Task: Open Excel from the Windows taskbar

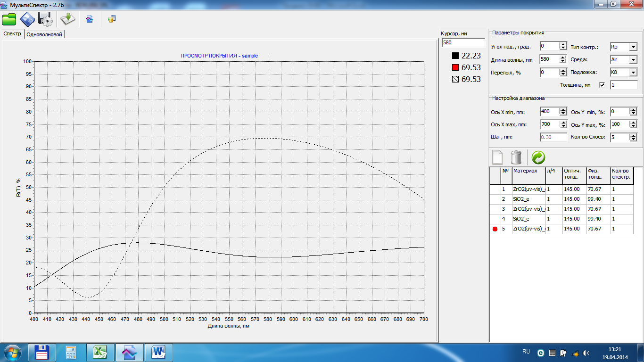Action: click(x=100, y=352)
